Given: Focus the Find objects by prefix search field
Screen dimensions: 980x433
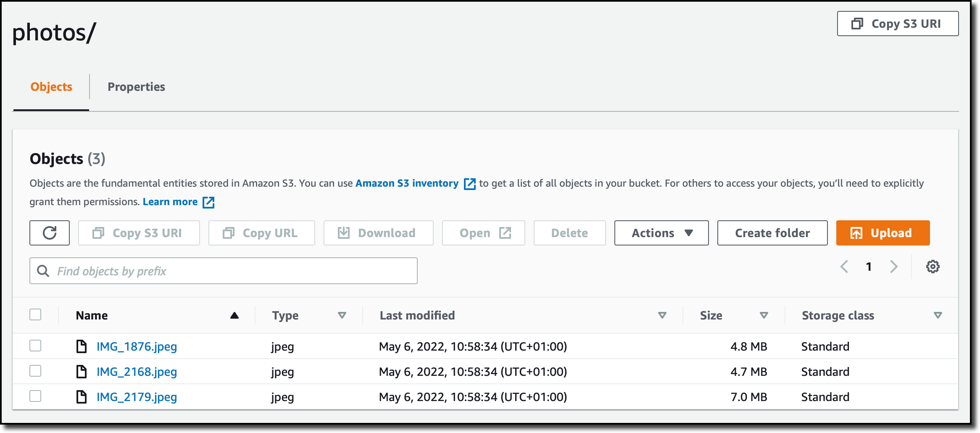Looking at the screenshot, I should click(x=224, y=271).
